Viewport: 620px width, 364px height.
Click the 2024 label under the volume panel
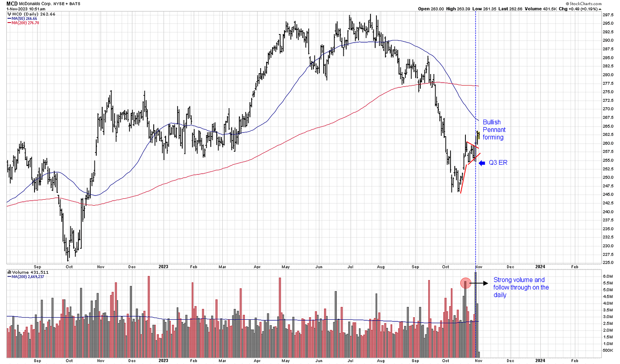(x=540, y=361)
